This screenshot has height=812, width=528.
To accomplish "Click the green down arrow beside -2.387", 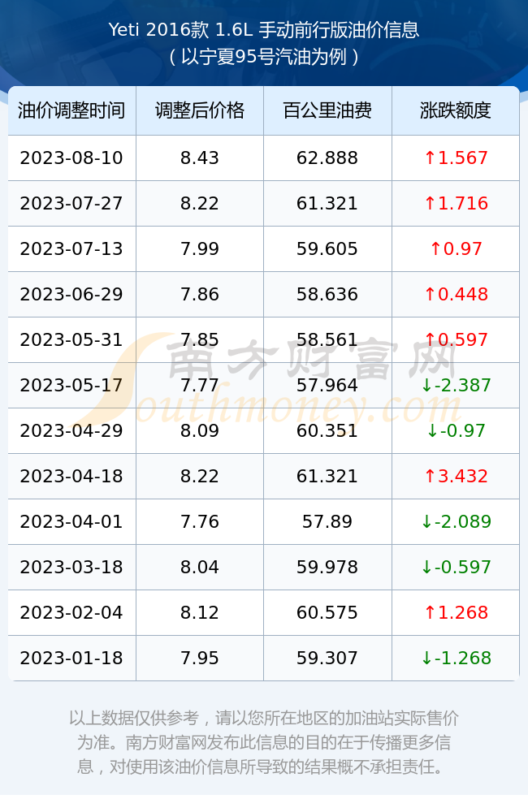I will click(426, 385).
